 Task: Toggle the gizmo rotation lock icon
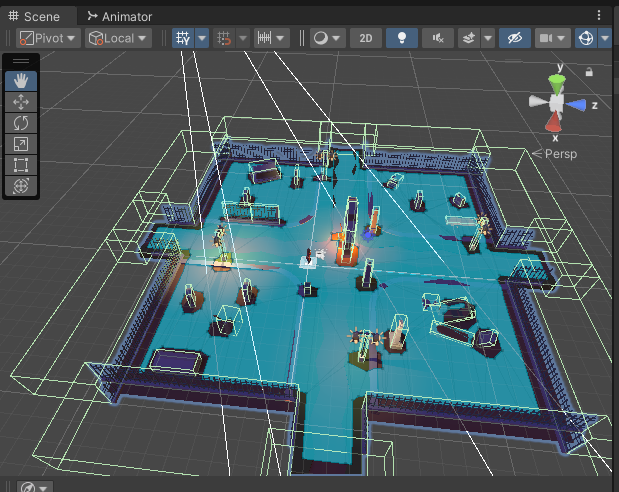(x=589, y=72)
